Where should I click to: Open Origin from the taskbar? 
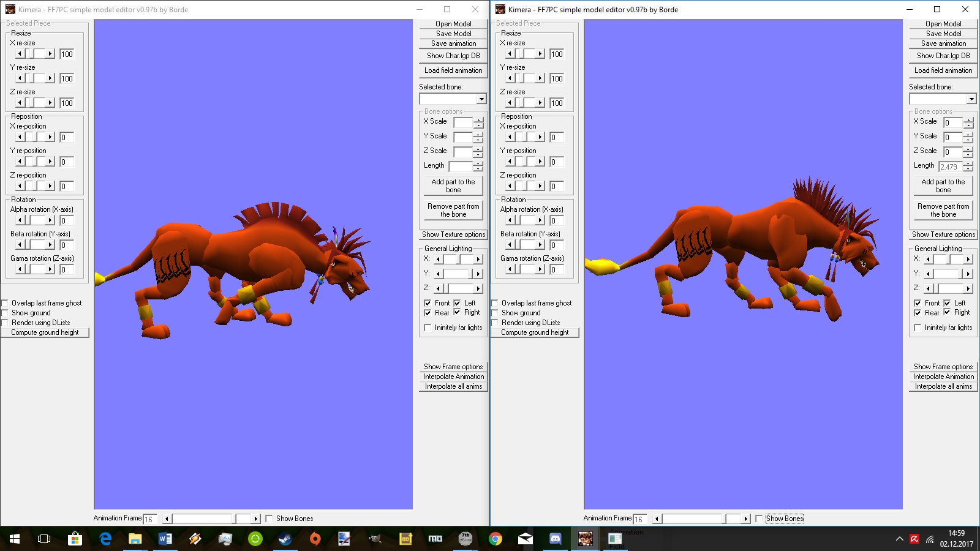[x=315, y=539]
